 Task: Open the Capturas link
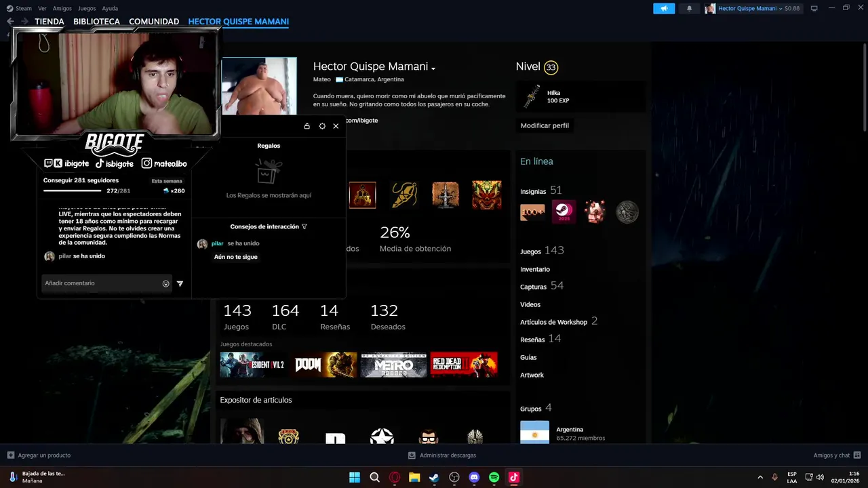pyautogui.click(x=533, y=287)
